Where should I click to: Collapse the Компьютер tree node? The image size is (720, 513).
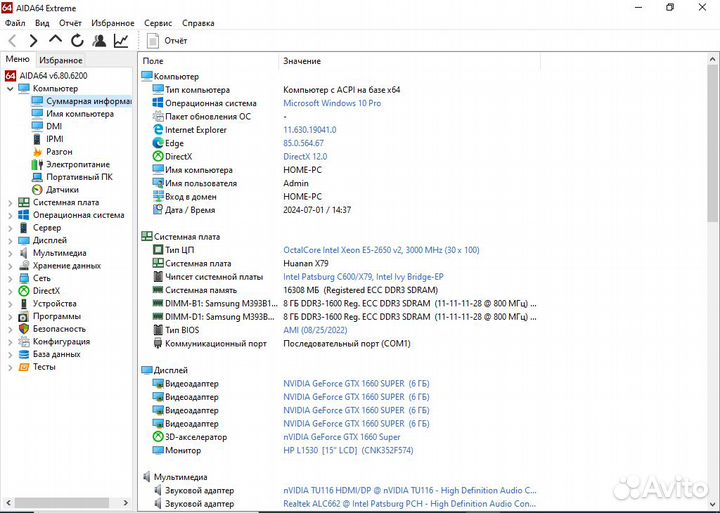11,89
